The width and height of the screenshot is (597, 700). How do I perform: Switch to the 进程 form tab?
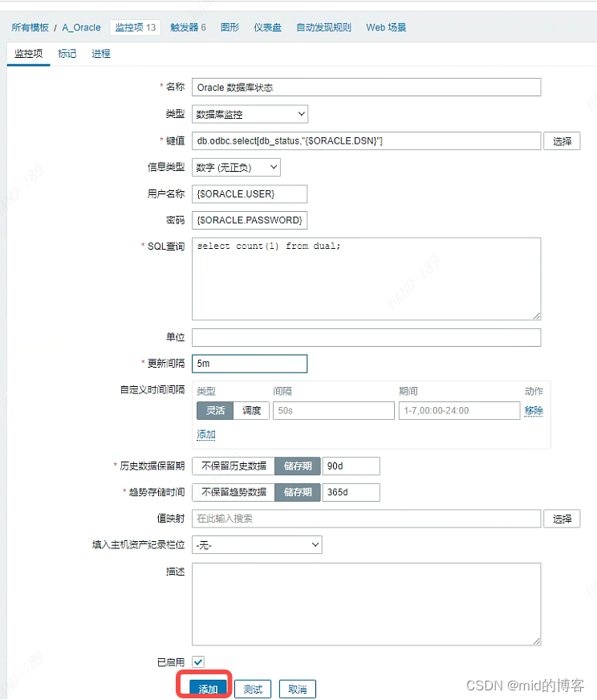tap(101, 54)
